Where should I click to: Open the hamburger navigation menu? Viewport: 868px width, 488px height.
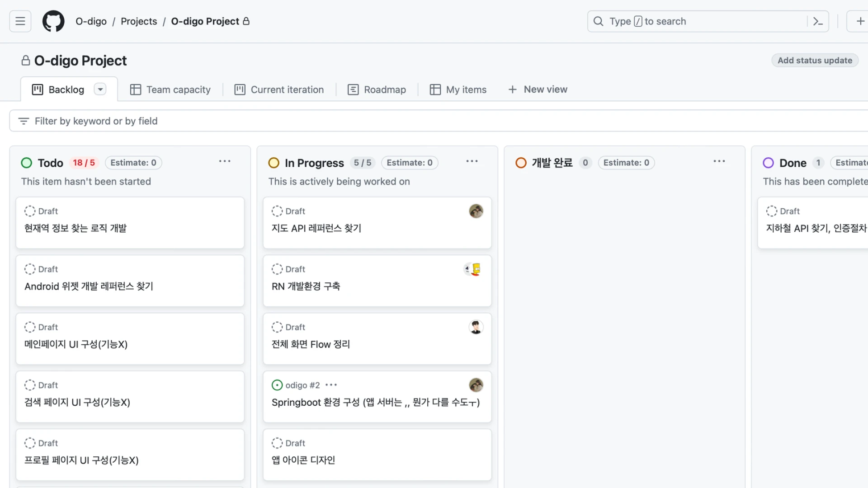pyautogui.click(x=20, y=21)
